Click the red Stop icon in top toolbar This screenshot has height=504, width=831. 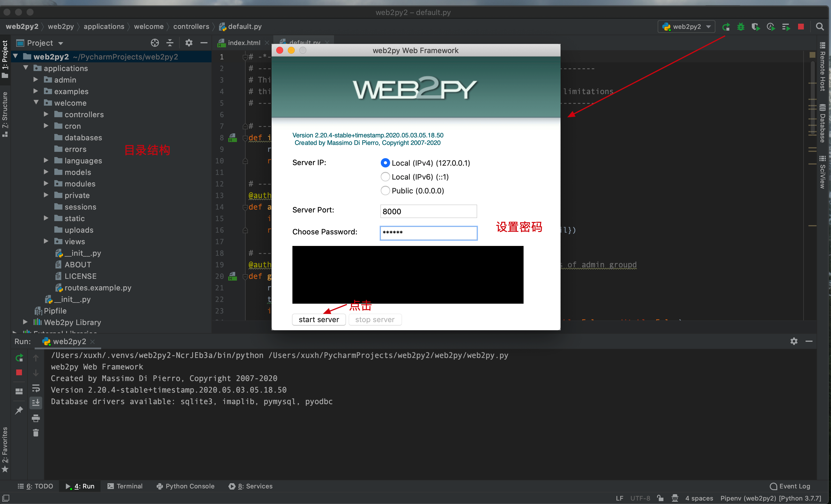(801, 27)
